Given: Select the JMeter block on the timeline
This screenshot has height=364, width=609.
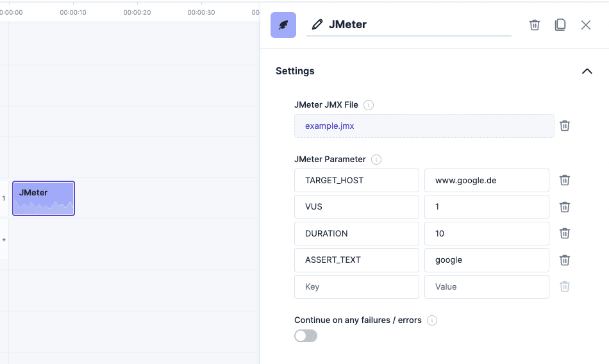Looking at the screenshot, I should tap(44, 198).
